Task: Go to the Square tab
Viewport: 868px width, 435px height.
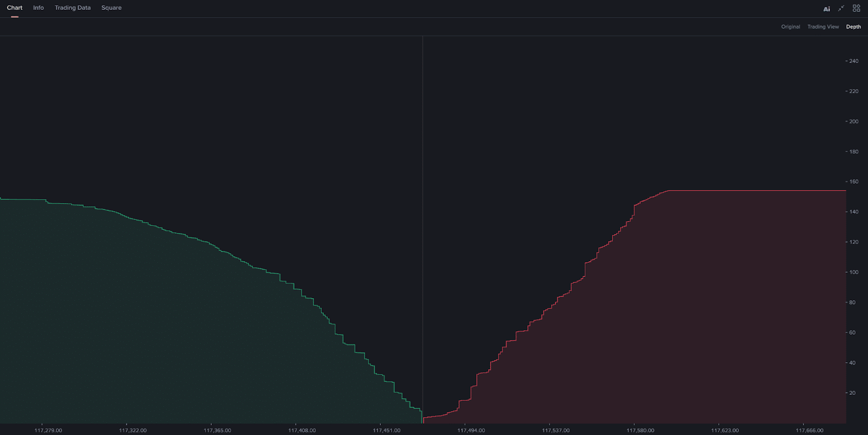Action: click(x=111, y=8)
